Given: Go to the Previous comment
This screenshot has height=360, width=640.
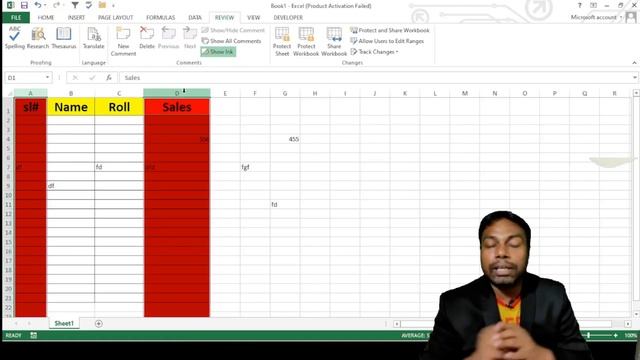Looking at the screenshot, I should click(169, 38).
